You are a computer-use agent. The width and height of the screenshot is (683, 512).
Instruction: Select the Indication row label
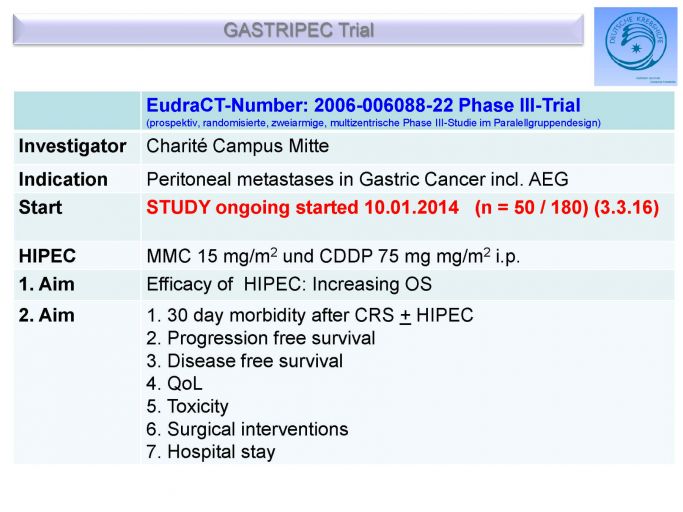[63, 180]
